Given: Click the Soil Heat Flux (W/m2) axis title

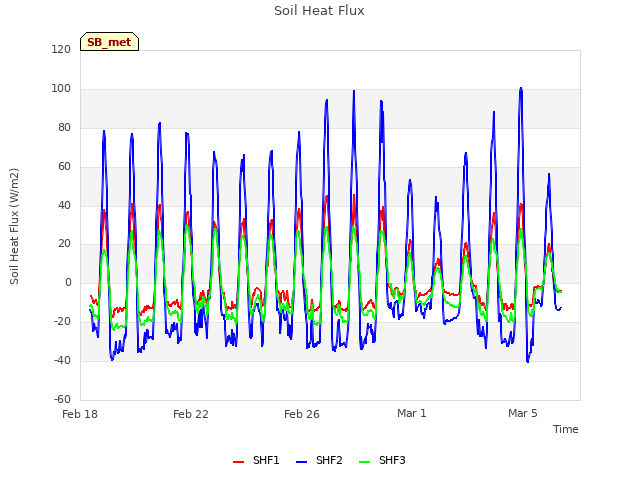Looking at the screenshot, I should [14, 226].
